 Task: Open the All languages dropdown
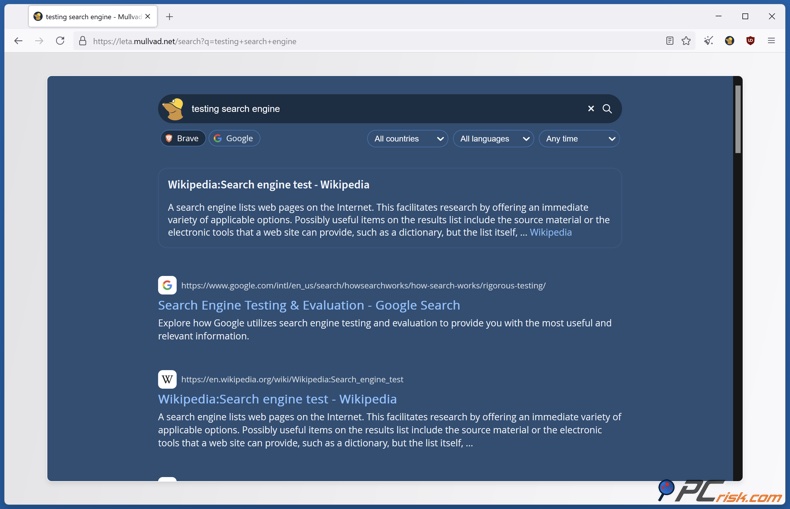pyautogui.click(x=494, y=139)
